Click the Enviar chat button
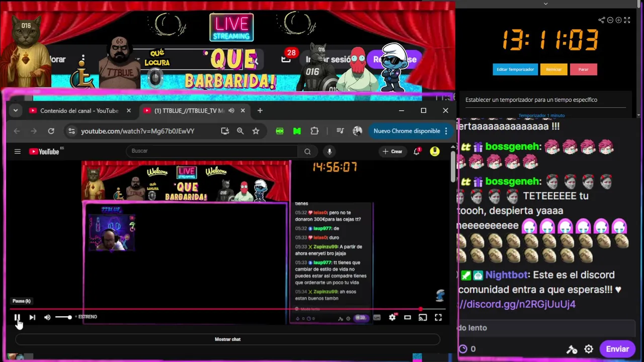 tap(617, 349)
